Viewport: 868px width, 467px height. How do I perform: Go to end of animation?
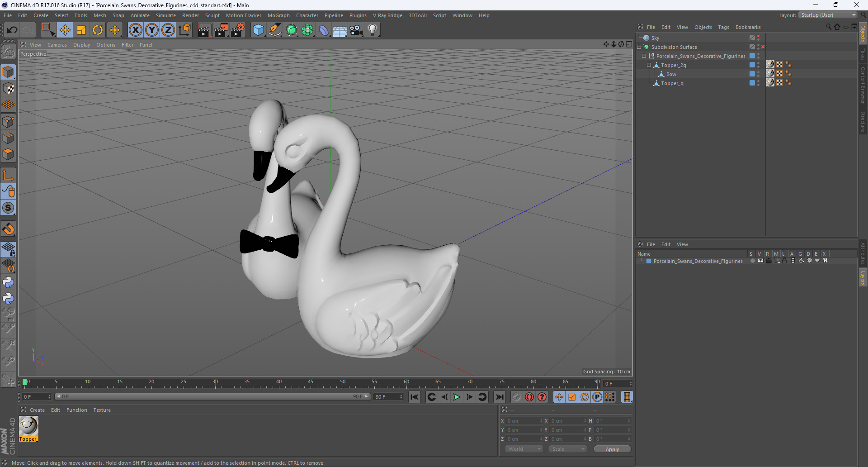coord(500,397)
